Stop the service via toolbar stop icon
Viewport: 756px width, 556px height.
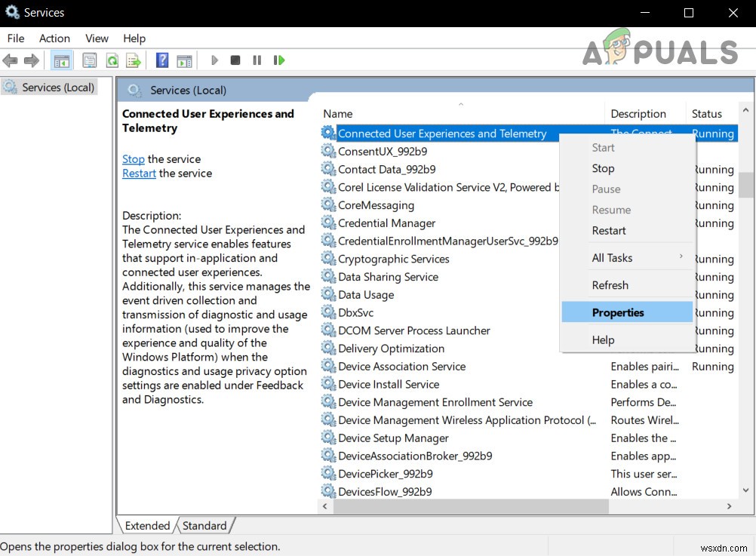[x=235, y=60]
